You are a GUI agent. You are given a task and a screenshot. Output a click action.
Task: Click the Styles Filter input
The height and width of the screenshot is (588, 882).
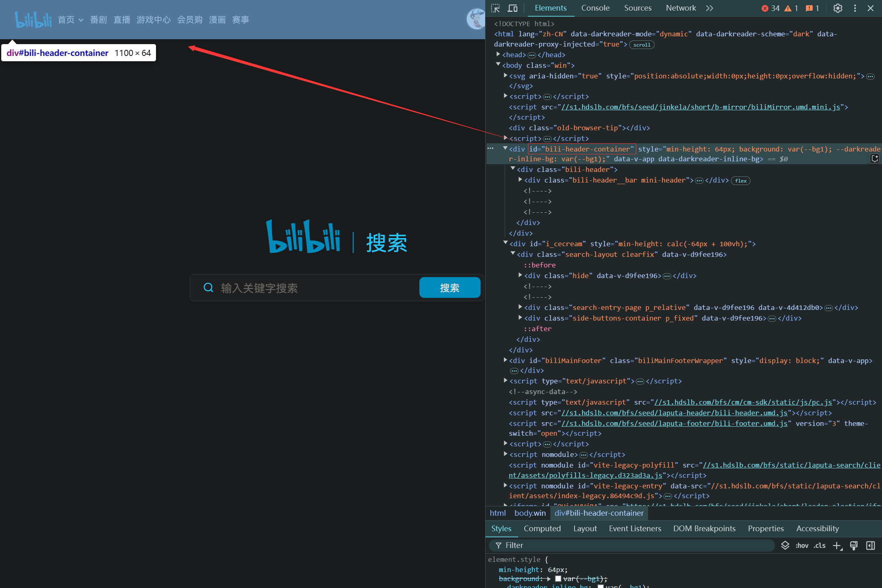tap(632, 546)
